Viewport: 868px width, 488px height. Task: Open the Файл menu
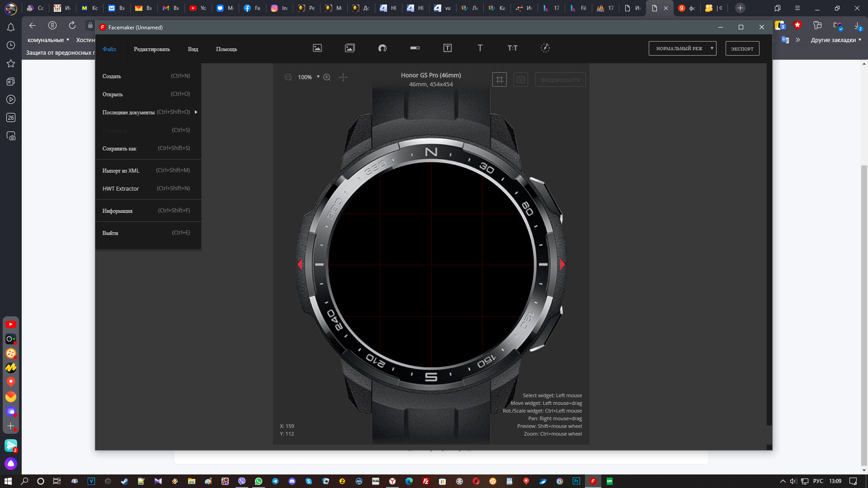click(109, 49)
